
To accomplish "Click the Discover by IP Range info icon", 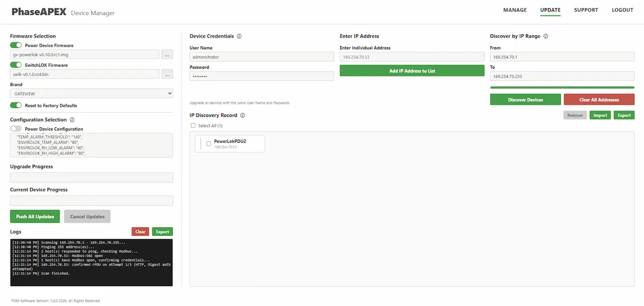I will click(546, 37).
